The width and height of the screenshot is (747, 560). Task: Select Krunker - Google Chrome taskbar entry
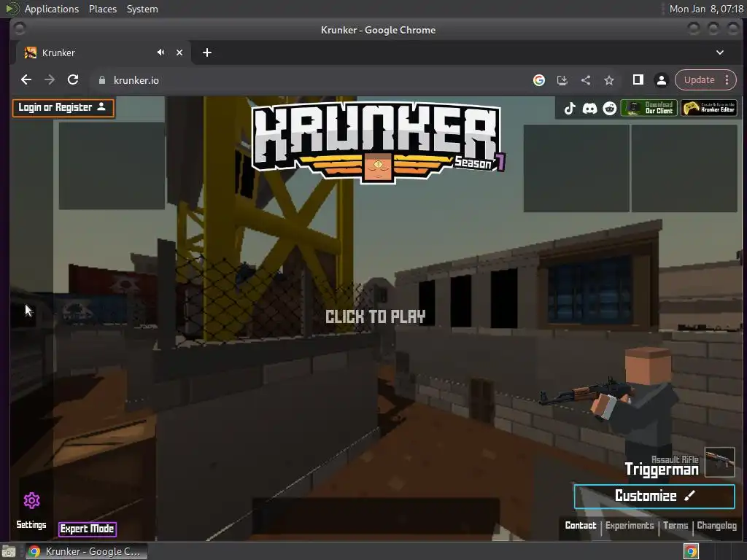(86, 551)
